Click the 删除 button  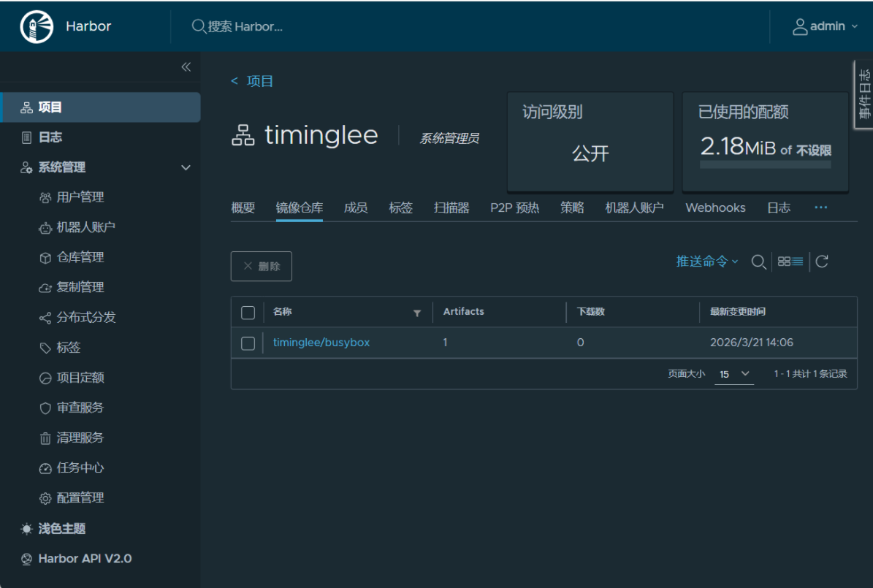(x=261, y=266)
